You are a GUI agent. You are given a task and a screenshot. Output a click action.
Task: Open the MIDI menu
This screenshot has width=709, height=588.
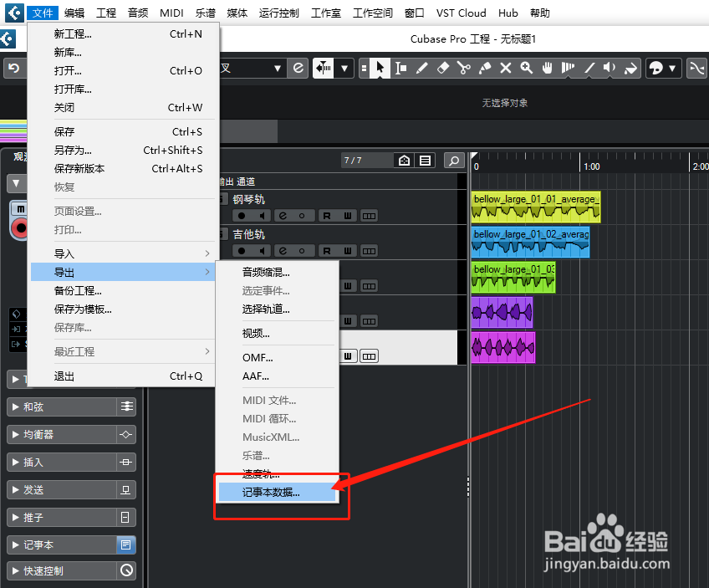coord(171,13)
